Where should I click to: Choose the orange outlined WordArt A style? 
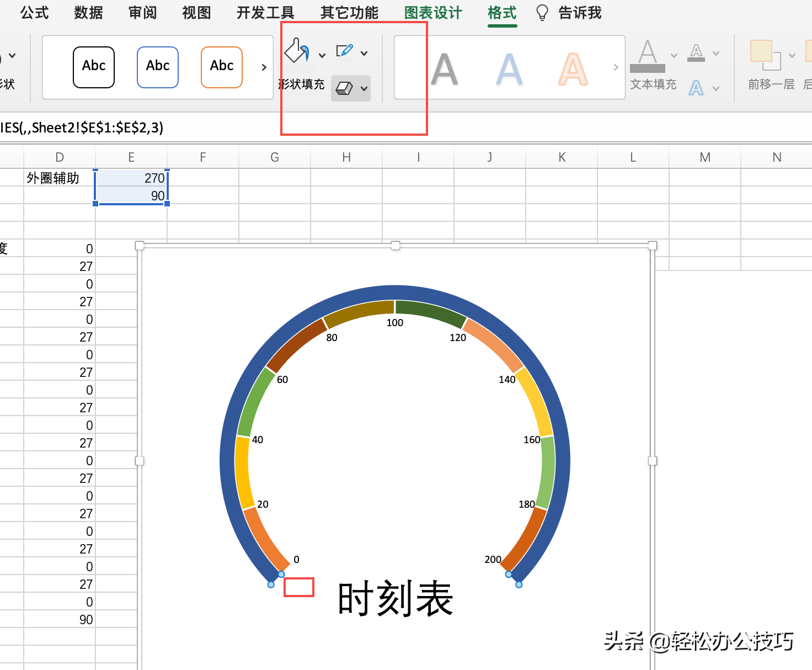tap(573, 70)
